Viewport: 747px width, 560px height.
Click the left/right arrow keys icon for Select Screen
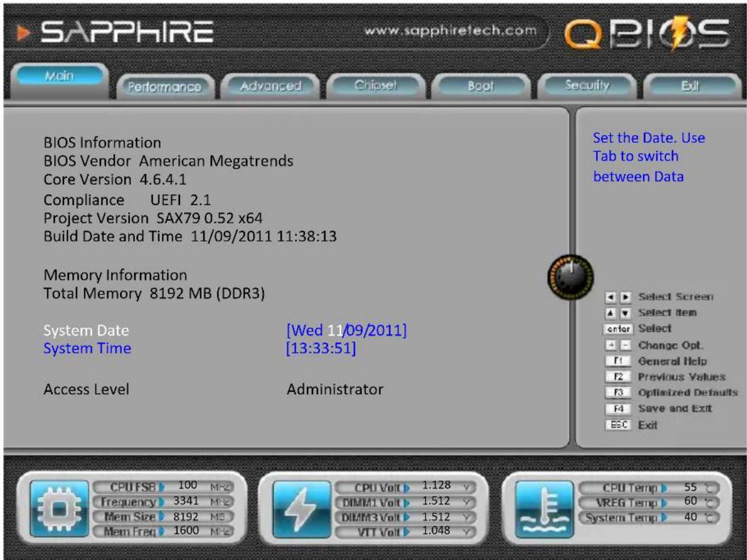pyautogui.click(x=619, y=297)
